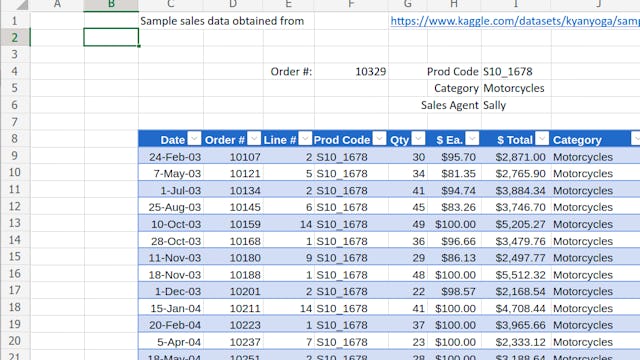Open the Order # column filter dropdown
Image resolution: width=640 pixels, height=360 pixels.
(254, 139)
